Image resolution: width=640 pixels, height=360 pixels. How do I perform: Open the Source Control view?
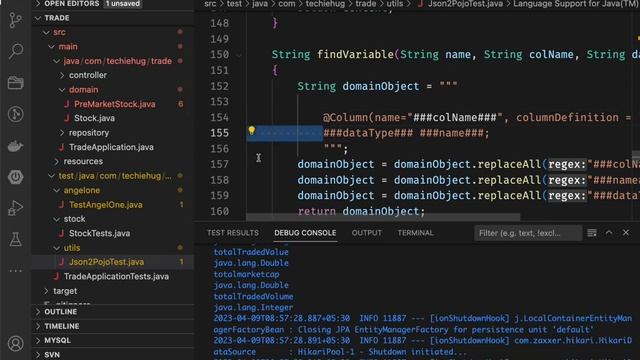click(16, 20)
